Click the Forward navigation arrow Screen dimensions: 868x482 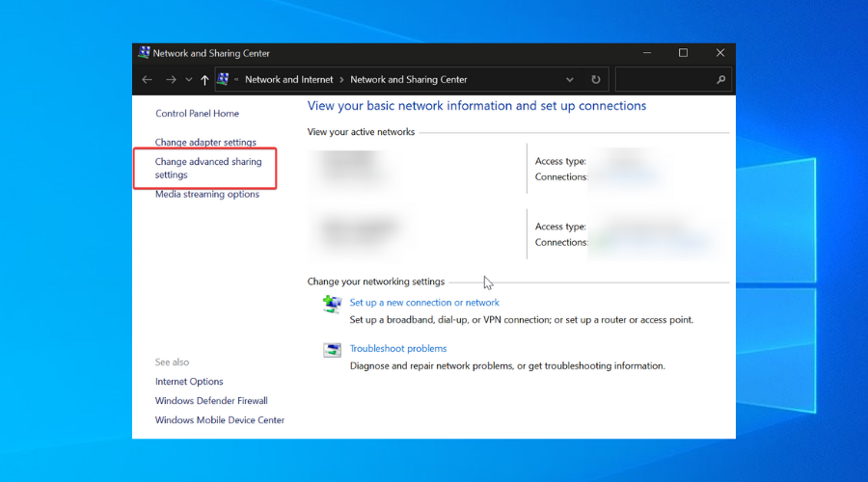pos(171,80)
